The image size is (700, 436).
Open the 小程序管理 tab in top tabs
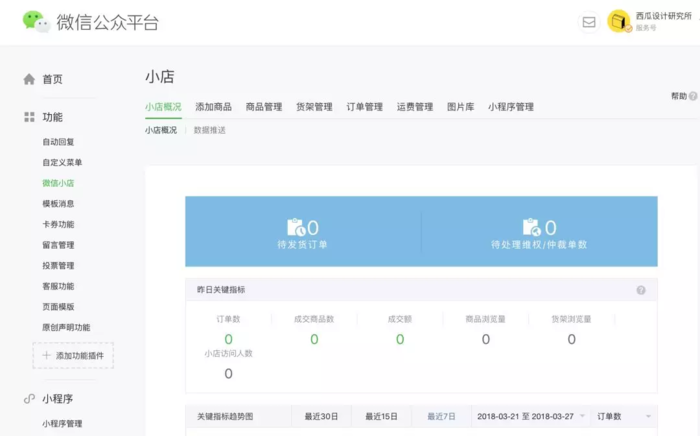click(x=511, y=107)
